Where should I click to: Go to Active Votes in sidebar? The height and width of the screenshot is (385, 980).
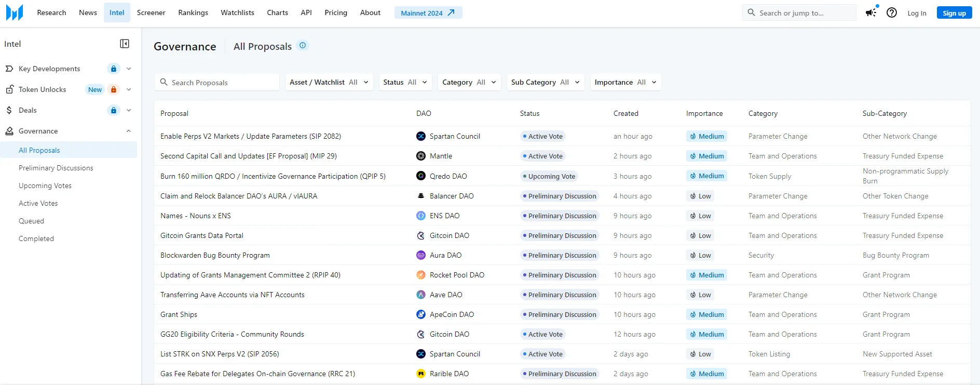pyautogui.click(x=38, y=203)
